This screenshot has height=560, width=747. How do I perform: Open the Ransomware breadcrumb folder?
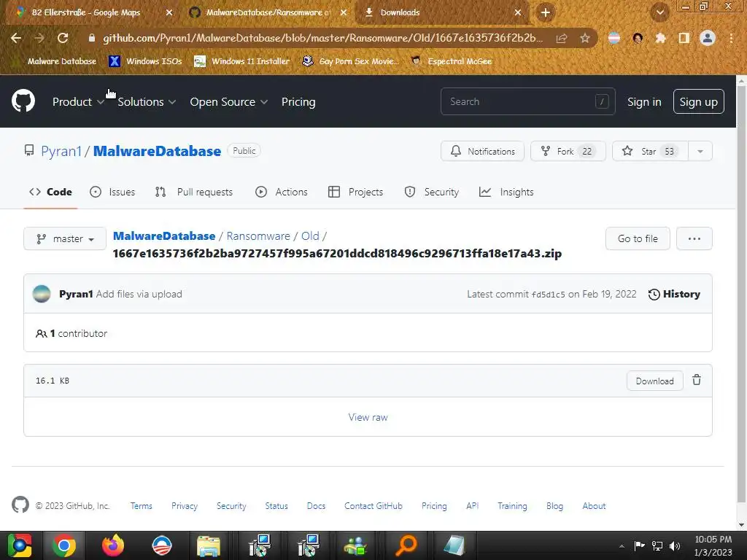[x=258, y=236]
